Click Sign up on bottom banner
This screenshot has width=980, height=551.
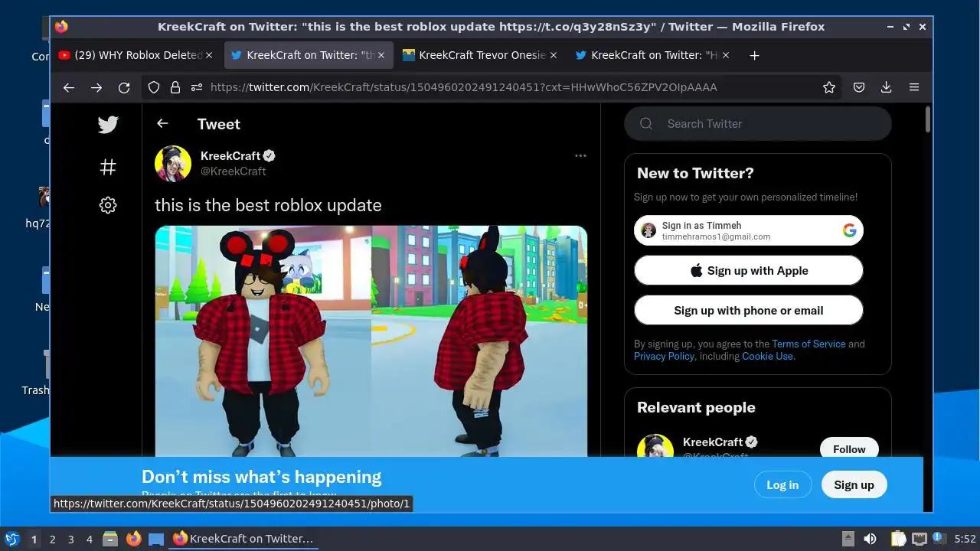pos(854,484)
